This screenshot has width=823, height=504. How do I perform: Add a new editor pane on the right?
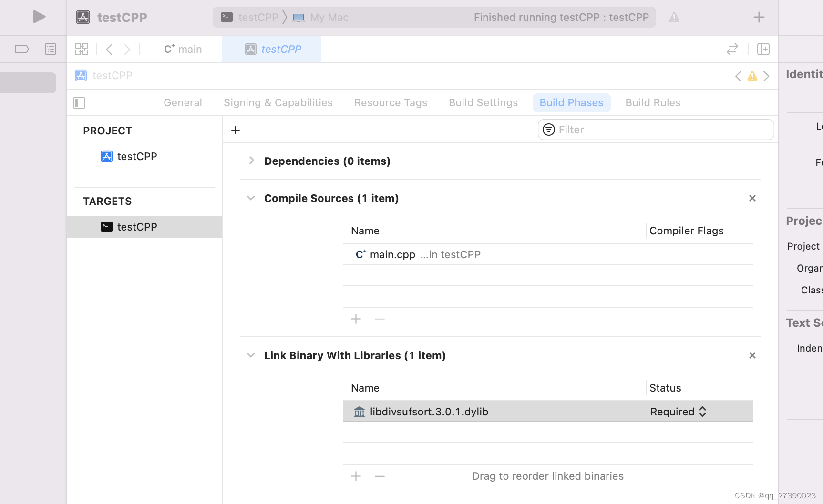point(763,49)
